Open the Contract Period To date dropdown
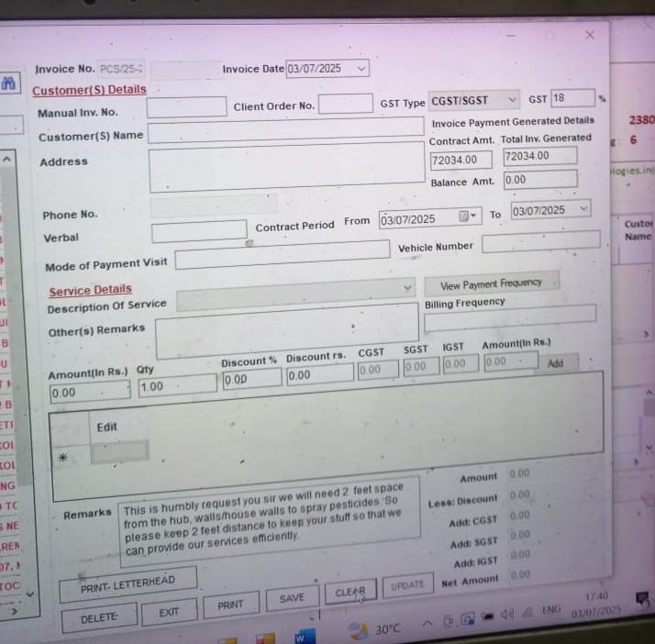This screenshot has height=644, width=655. [583, 208]
